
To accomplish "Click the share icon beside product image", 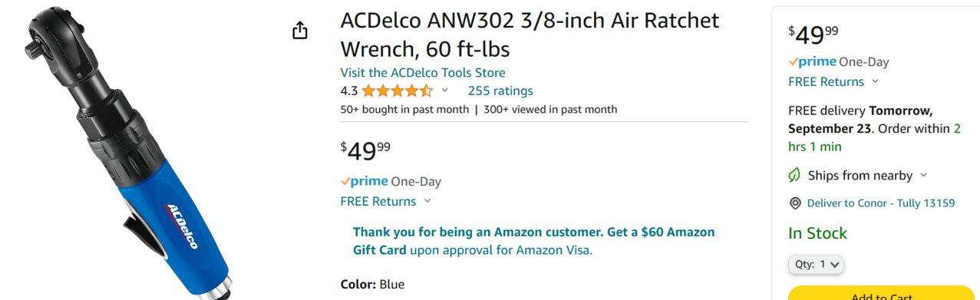I will tap(300, 31).
